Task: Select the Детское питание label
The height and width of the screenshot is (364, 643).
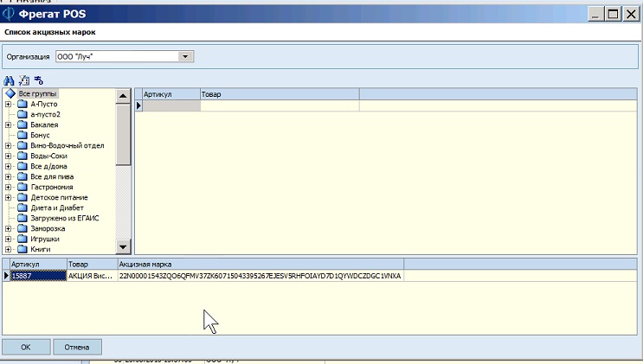Action: click(59, 198)
